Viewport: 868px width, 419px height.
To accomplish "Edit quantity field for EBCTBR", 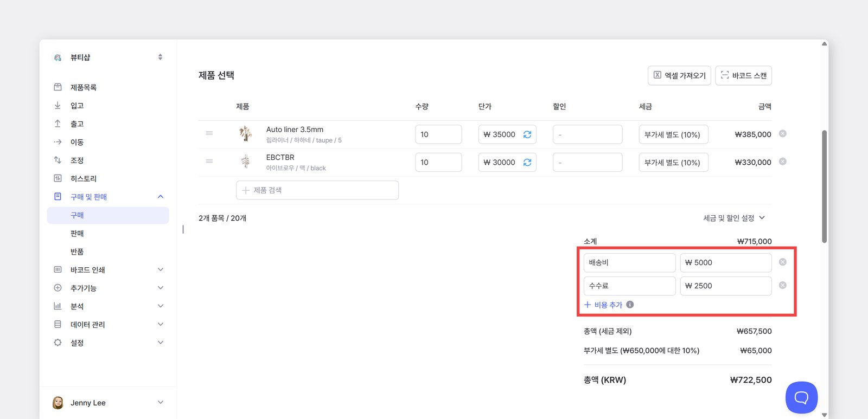I will click(x=438, y=162).
